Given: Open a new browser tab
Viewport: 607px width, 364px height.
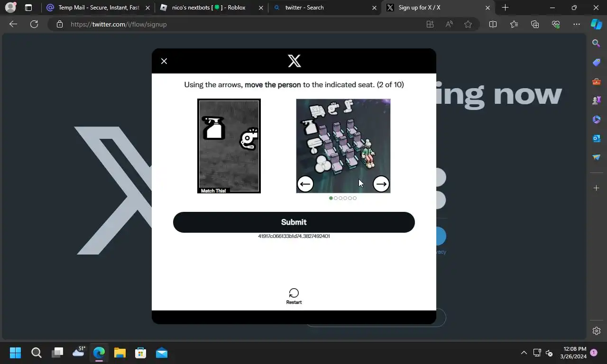Looking at the screenshot, I should click(505, 8).
